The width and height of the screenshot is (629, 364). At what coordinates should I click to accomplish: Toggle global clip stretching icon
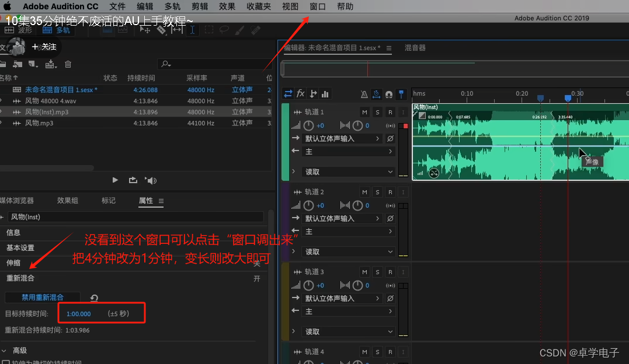tap(376, 94)
